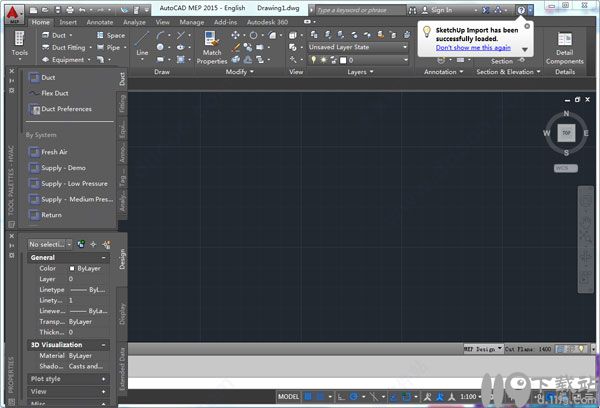Toggle layer 0 on/off lightbulb
The width and height of the screenshot is (600, 408).
[x=314, y=60]
